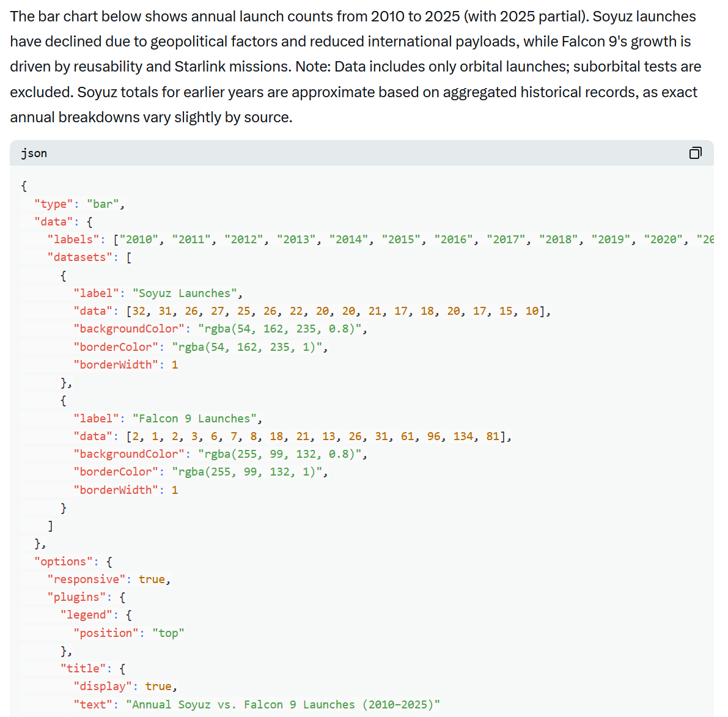Click rgba(255, 99, 132, 1) border color value

(247, 472)
